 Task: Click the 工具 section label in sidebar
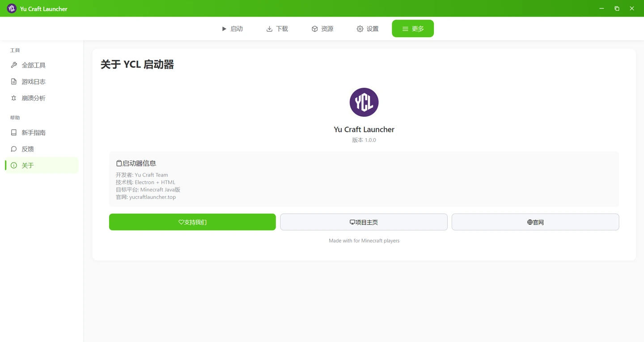pyautogui.click(x=15, y=51)
